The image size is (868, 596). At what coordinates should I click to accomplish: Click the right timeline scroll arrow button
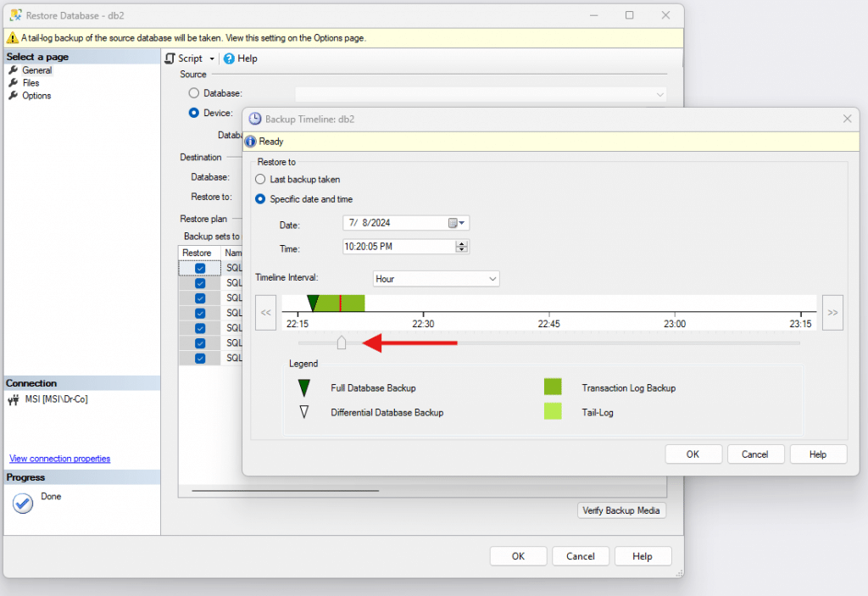pos(832,312)
